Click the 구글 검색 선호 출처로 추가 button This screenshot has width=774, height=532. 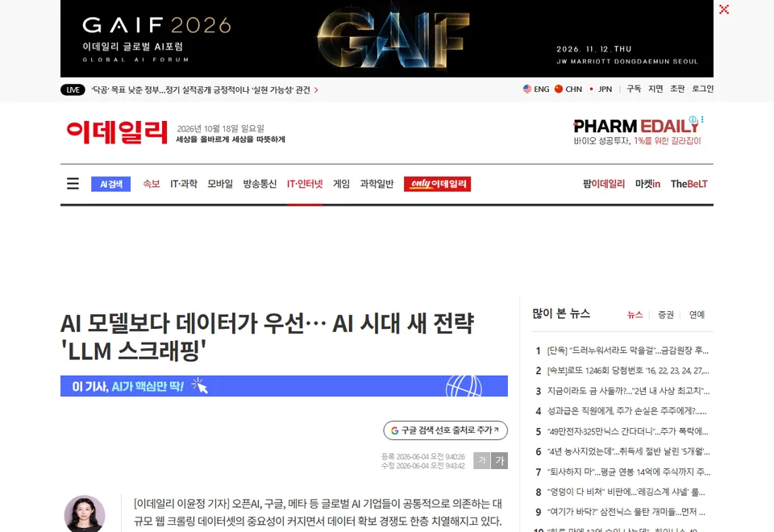[445, 430]
